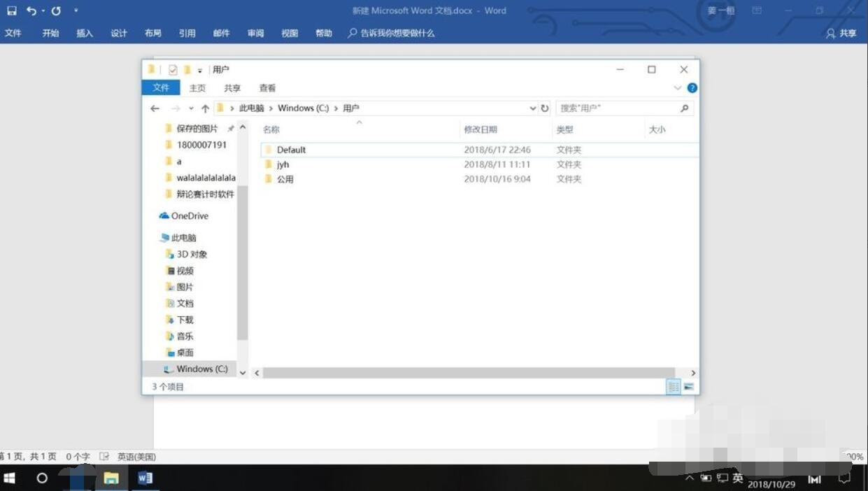
Task: Open the recent locations dropdown in Explorer
Action: [191, 108]
